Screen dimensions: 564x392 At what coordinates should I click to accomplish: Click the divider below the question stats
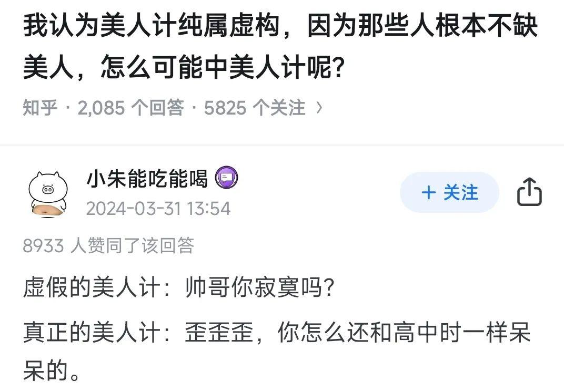point(282,145)
